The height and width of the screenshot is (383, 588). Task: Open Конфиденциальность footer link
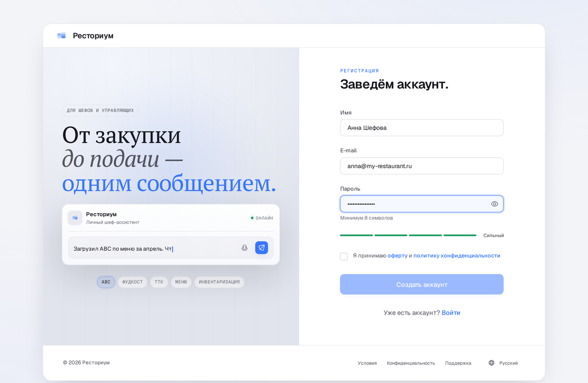[x=411, y=363]
